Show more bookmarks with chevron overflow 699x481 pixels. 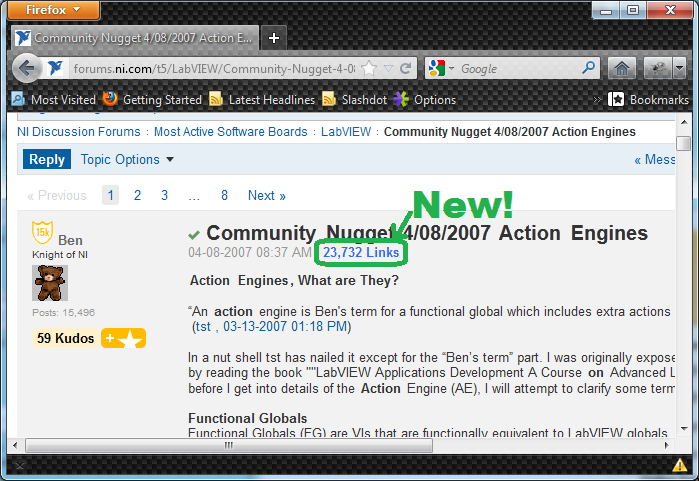coord(597,99)
